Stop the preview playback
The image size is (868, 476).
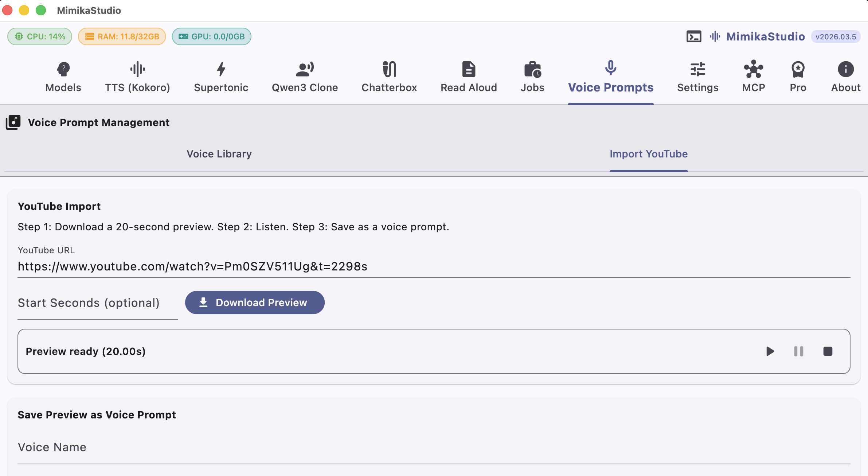pyautogui.click(x=828, y=351)
